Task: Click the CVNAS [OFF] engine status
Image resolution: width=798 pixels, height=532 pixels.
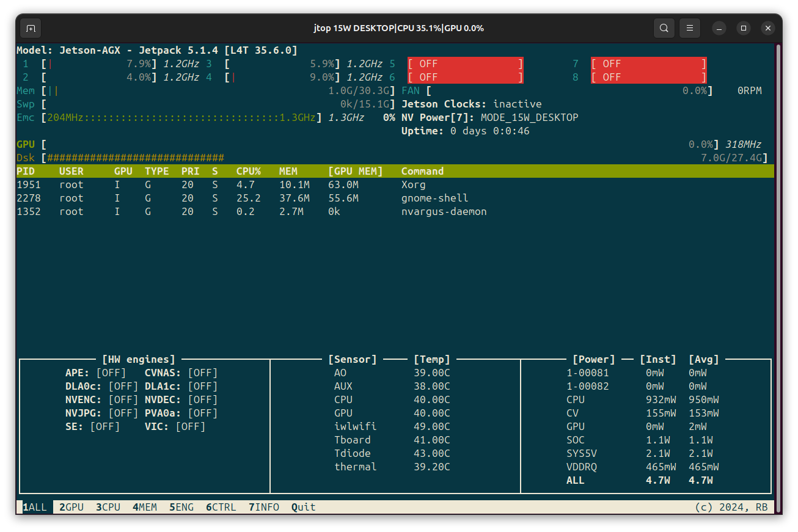Action: pos(181,373)
